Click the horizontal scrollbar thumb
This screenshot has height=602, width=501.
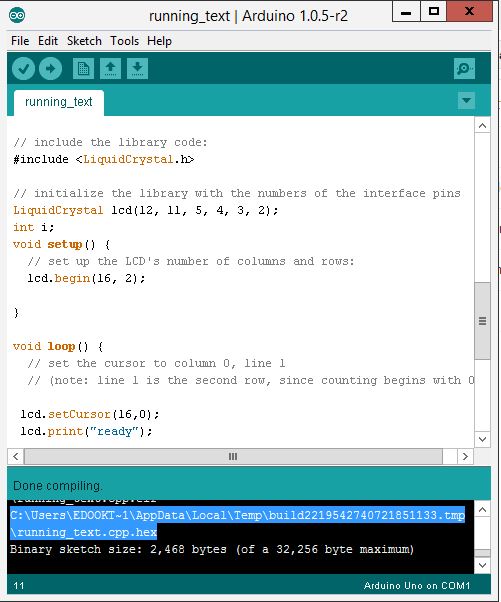[x=233, y=456]
